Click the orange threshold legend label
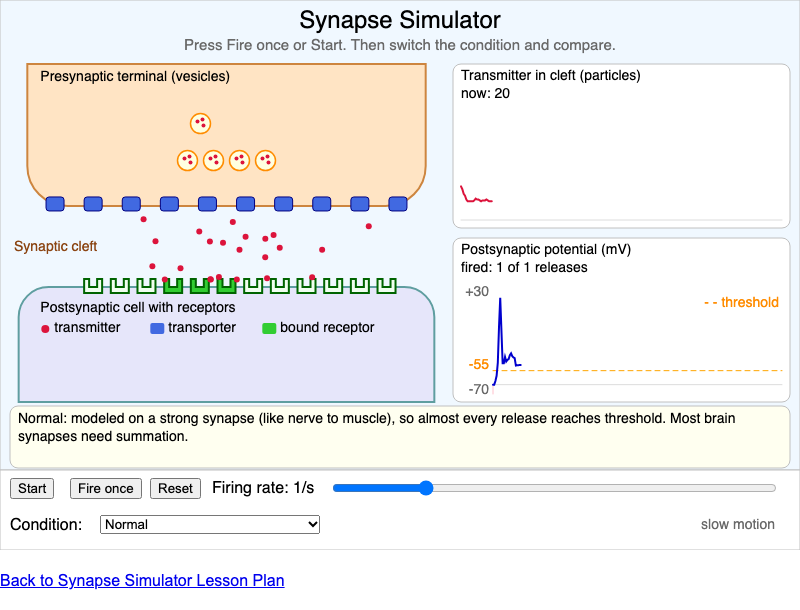The height and width of the screenshot is (610, 800). point(741,302)
